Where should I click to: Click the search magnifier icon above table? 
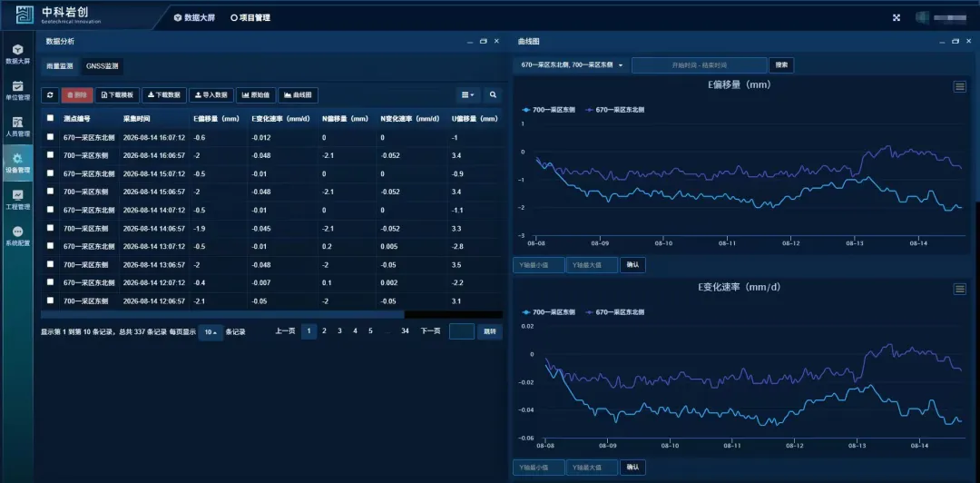click(493, 95)
